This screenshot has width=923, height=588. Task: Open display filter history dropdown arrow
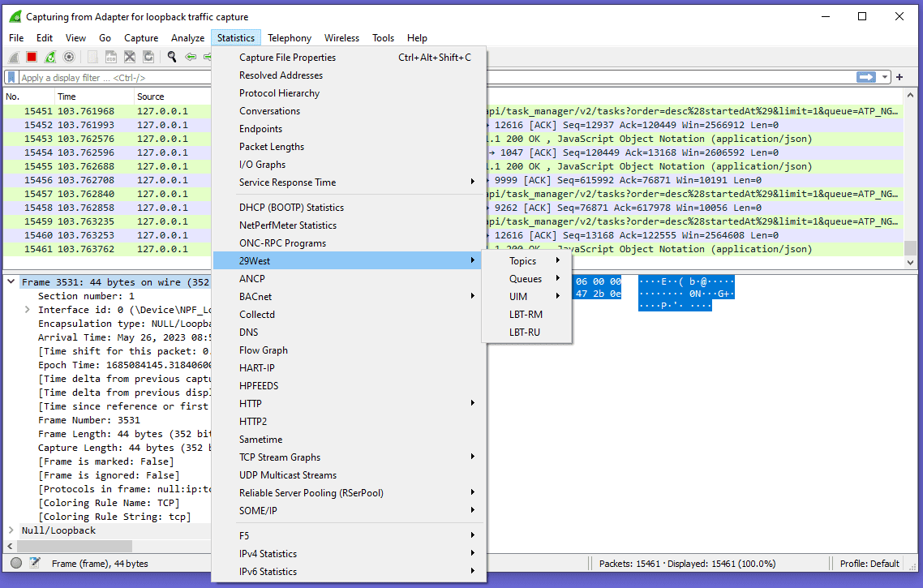(x=885, y=77)
